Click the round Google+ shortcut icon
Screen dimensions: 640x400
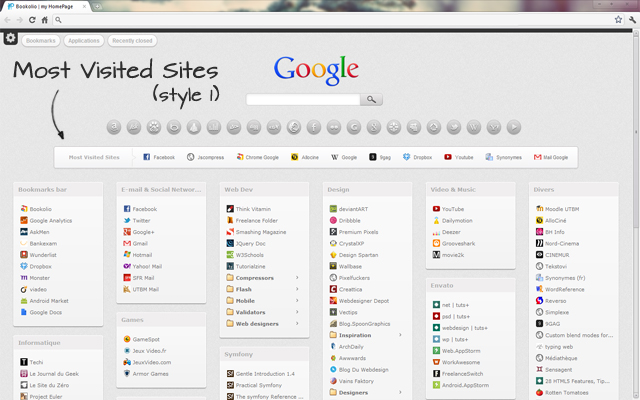coord(374,127)
